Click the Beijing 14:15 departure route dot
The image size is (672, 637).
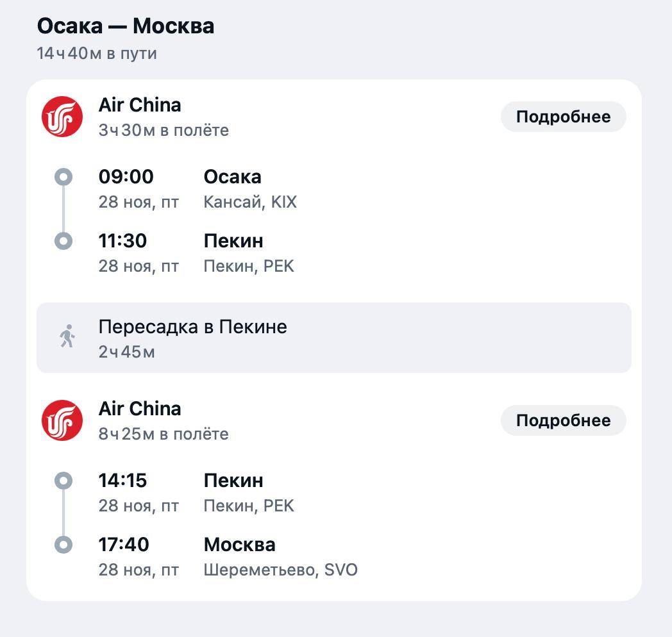[x=63, y=481]
